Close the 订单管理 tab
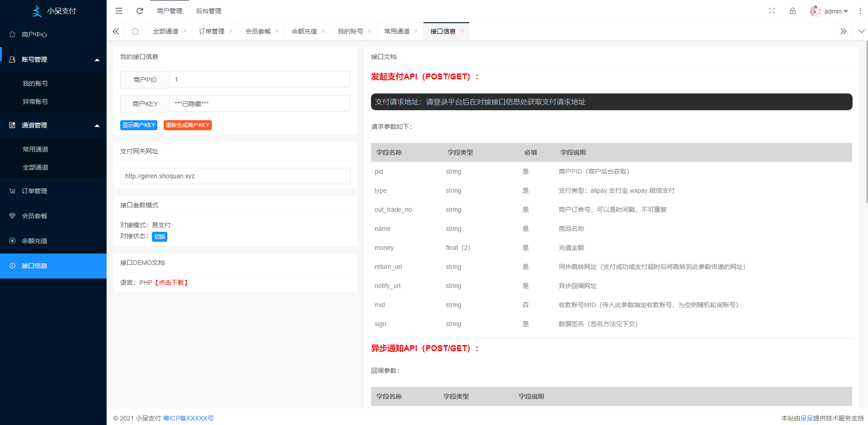The image size is (868, 425). click(231, 31)
